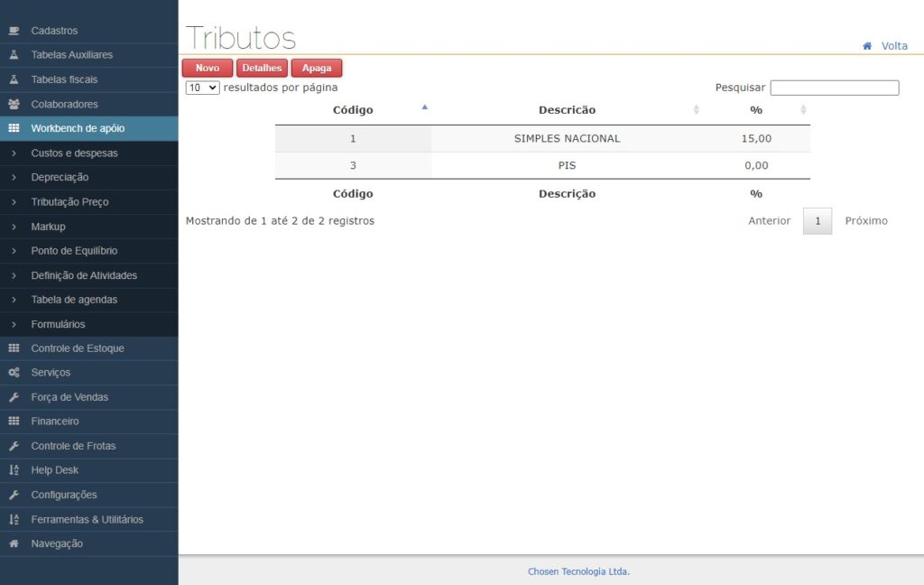Click the grid icon next to Controle de Estoque
The width and height of the screenshot is (924, 585).
click(14, 348)
